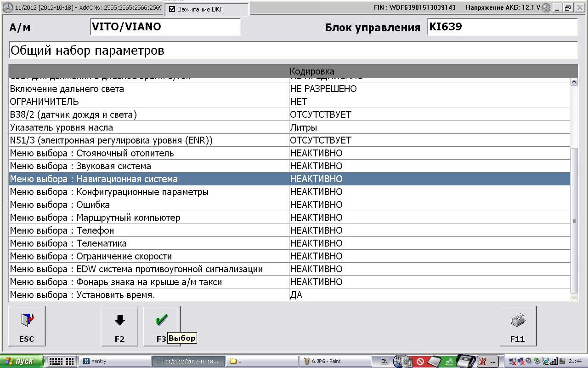The image size is (588, 368).
Task: Click the Mercedes star icon in the title bar
Action: click(8, 7)
